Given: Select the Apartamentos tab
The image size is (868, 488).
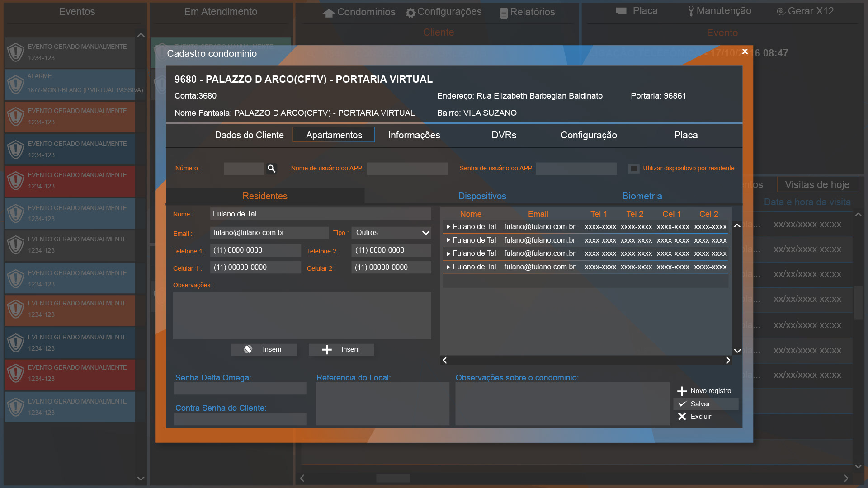Looking at the screenshot, I should pos(334,135).
